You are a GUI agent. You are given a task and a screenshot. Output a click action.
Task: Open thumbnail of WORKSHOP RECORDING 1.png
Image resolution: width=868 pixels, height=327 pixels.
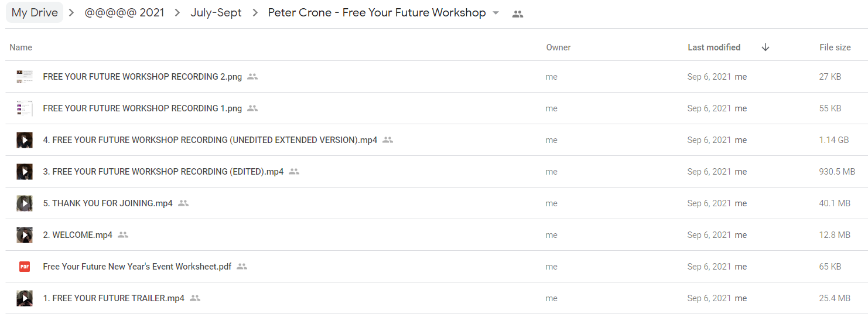click(24, 108)
